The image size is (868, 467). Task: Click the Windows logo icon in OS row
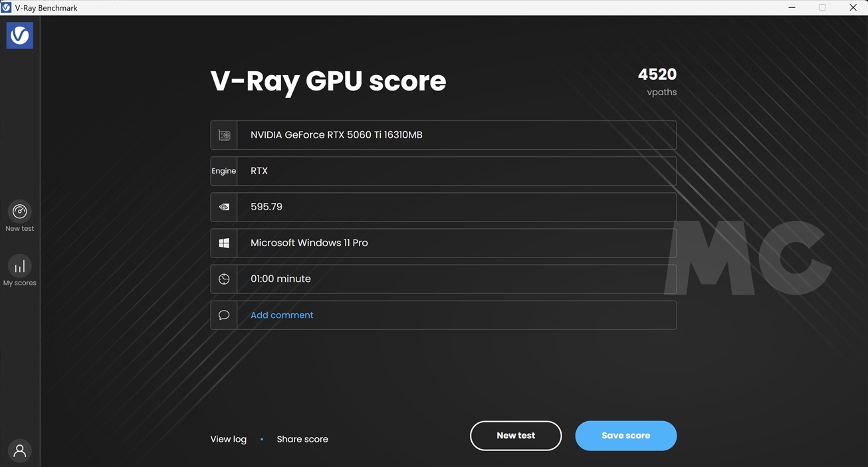coord(224,243)
